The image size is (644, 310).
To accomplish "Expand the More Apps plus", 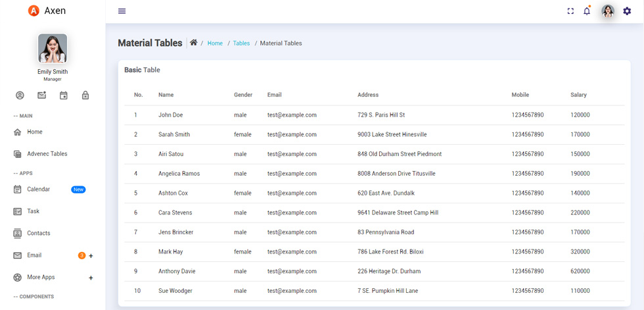I will tap(91, 278).
